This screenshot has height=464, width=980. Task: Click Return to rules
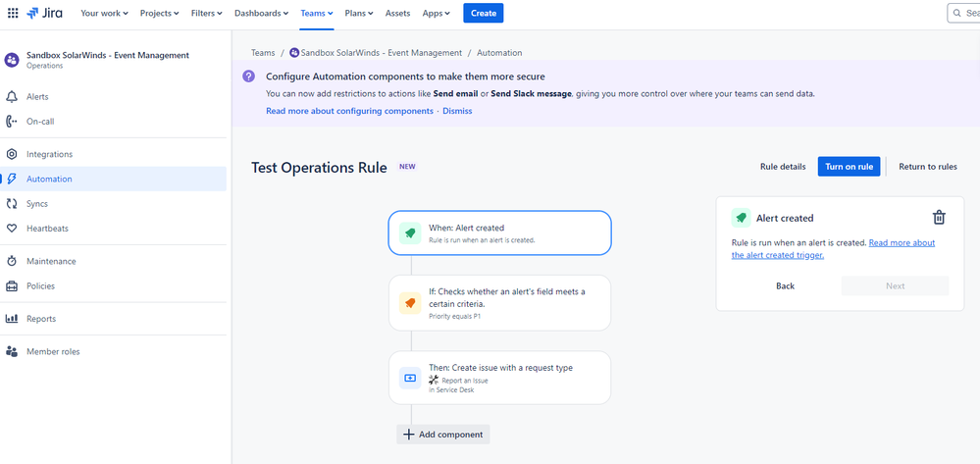click(927, 167)
